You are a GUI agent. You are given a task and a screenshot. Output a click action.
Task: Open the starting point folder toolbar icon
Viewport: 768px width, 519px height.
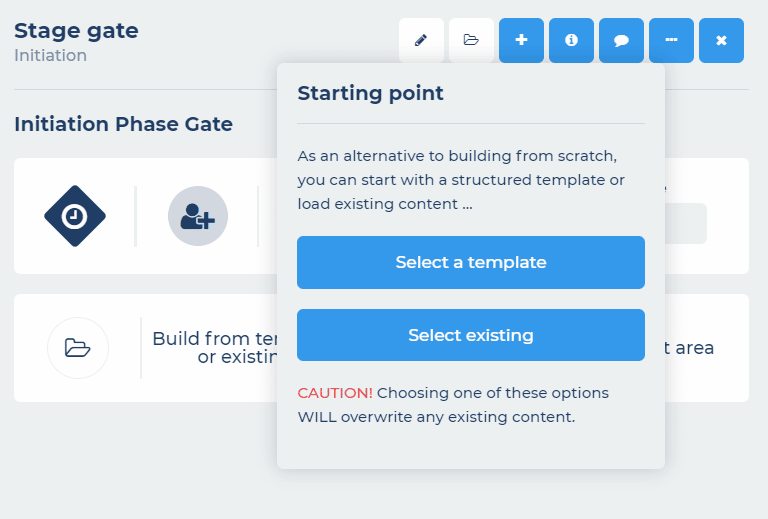(471, 40)
